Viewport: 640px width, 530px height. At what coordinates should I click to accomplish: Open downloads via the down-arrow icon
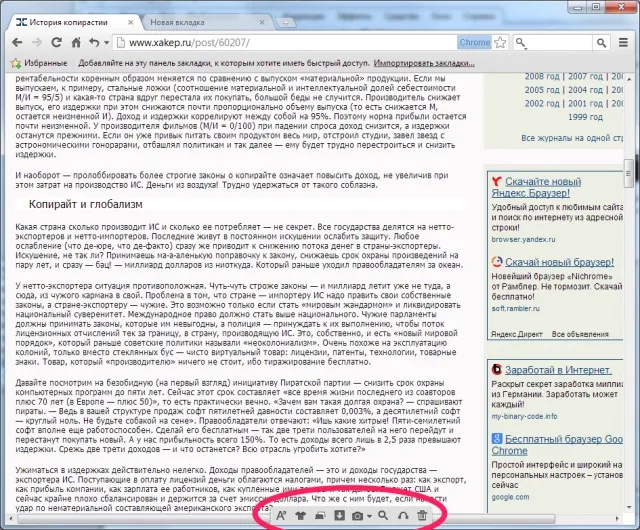pos(339,515)
